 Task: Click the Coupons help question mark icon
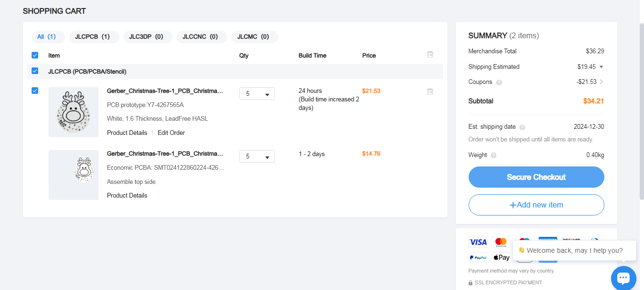click(x=499, y=82)
